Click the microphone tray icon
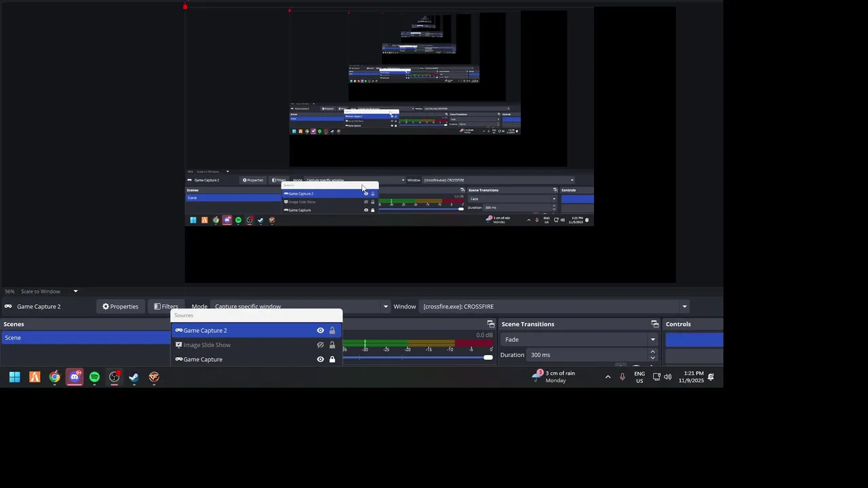Viewport: 868px width, 488px height. 623,377
